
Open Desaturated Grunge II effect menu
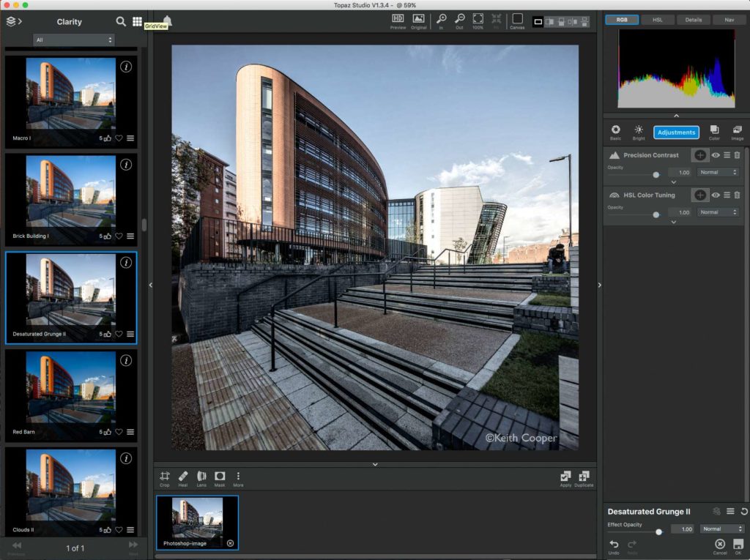coord(730,511)
